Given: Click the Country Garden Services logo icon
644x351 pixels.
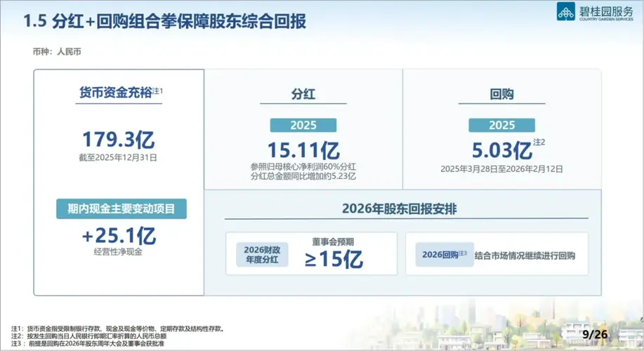Looking at the screenshot, I should (x=565, y=11).
